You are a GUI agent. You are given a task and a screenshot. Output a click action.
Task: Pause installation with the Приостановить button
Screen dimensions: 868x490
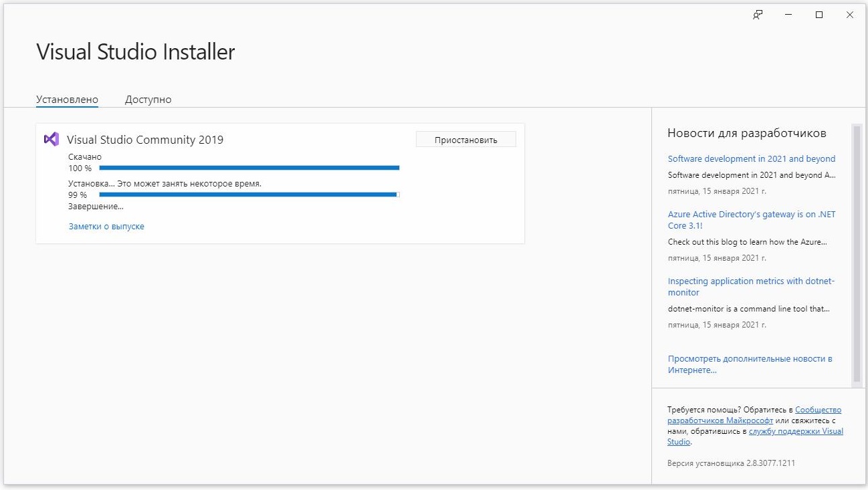pos(465,139)
